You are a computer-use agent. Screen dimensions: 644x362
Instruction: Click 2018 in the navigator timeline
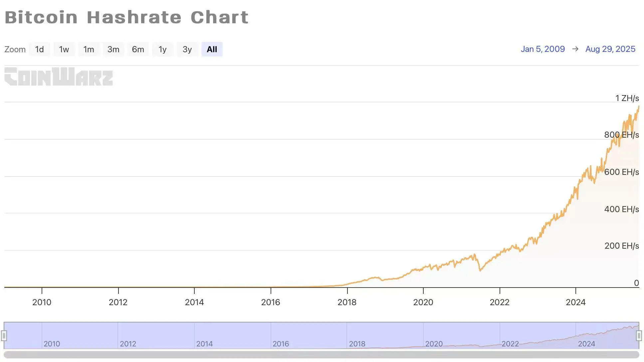357,344
